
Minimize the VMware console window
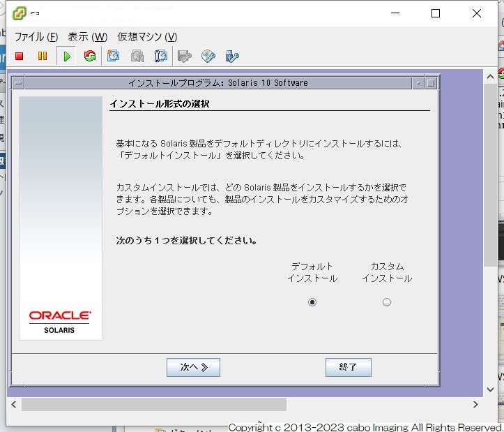395,13
